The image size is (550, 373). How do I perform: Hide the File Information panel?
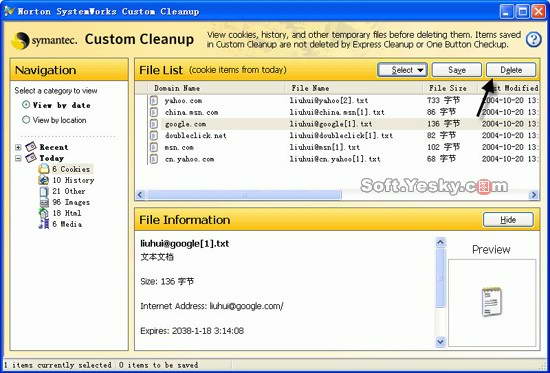508,220
